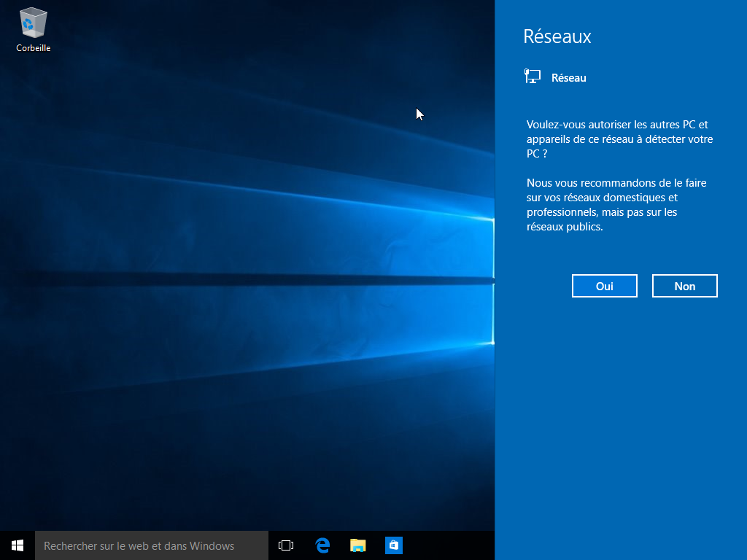Open Task View from the taskbar
This screenshot has height=560, width=747.
click(x=286, y=545)
